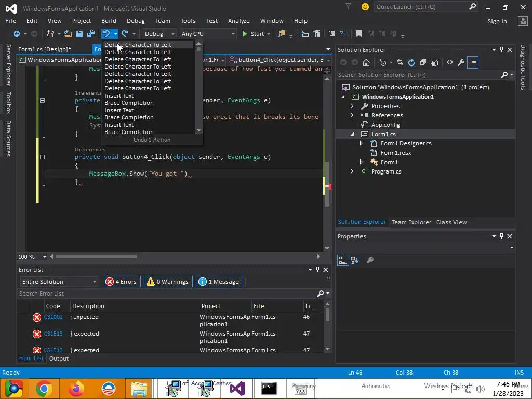Click the editor horizontal scrollbar thumb

pos(96,257)
